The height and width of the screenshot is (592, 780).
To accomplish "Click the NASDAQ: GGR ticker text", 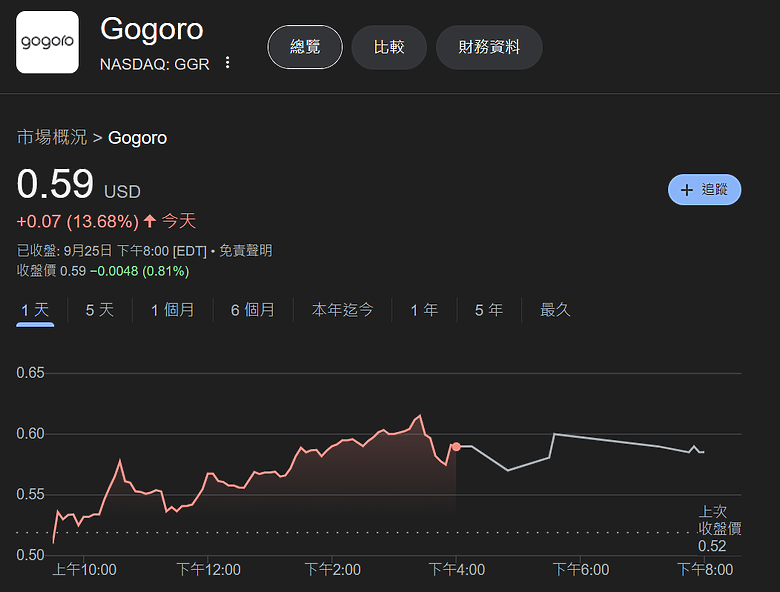I will pyautogui.click(x=155, y=64).
